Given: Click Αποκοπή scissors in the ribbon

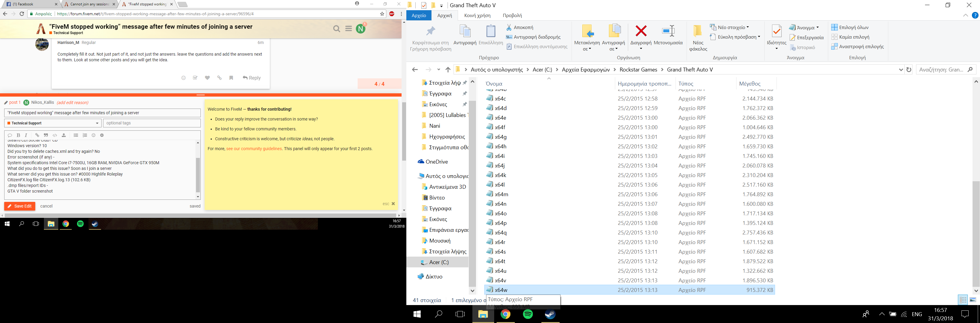Looking at the screenshot, I should [520, 28].
